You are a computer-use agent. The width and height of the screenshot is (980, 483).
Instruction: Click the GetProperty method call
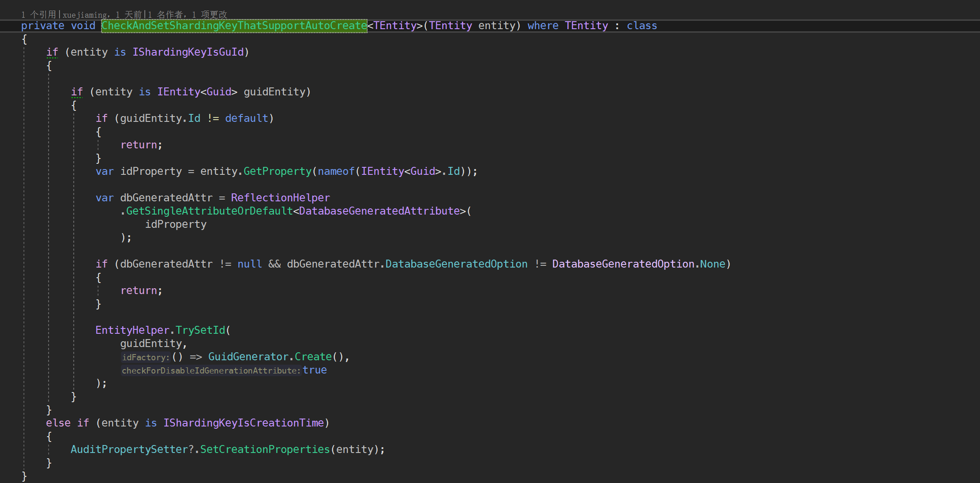coord(278,171)
